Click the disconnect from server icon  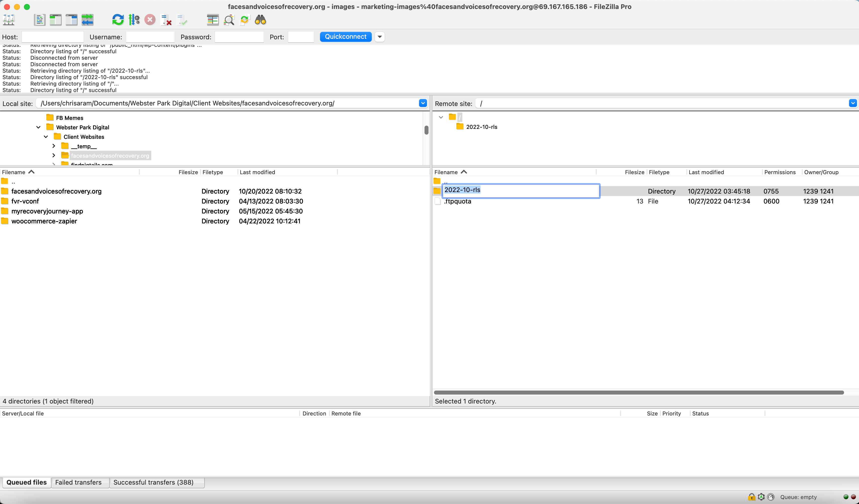click(x=166, y=20)
